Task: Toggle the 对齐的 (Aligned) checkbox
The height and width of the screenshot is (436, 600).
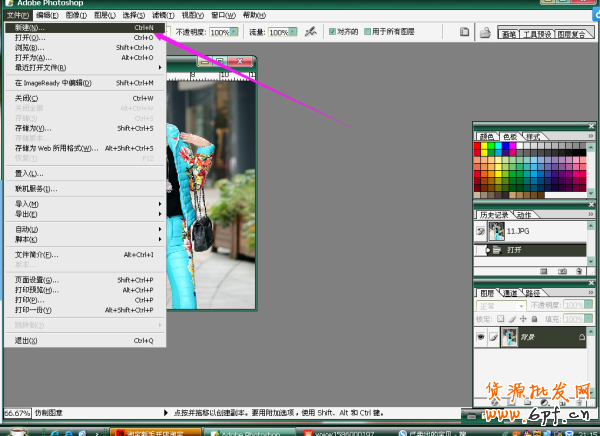Action: coord(333,32)
